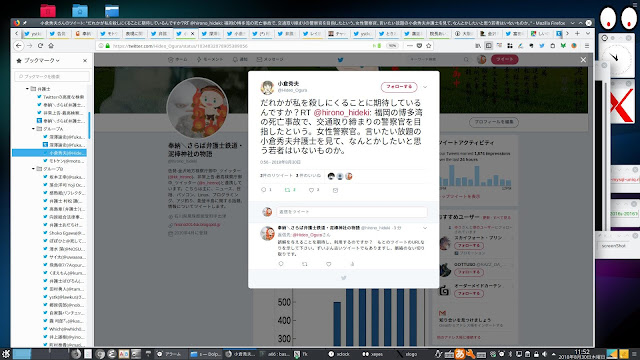Reload the page in Firefox
Screen dimensions: 640x360
pyautogui.click(x=40, y=46)
